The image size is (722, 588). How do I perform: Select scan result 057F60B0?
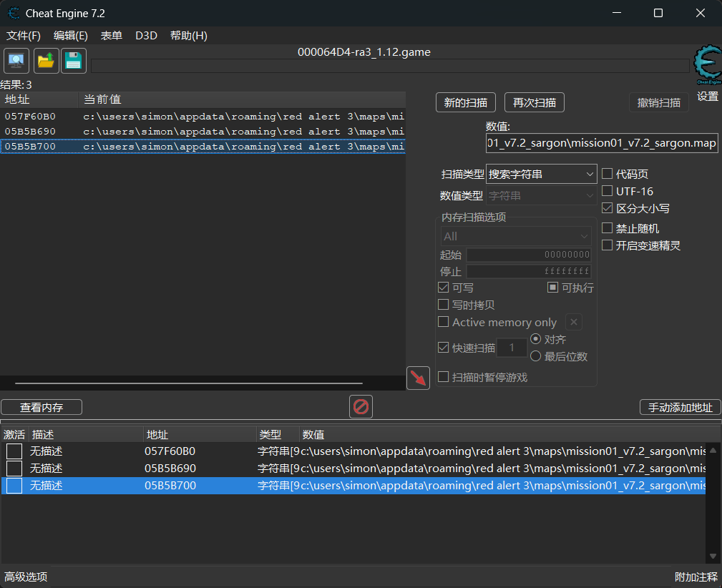click(203, 117)
